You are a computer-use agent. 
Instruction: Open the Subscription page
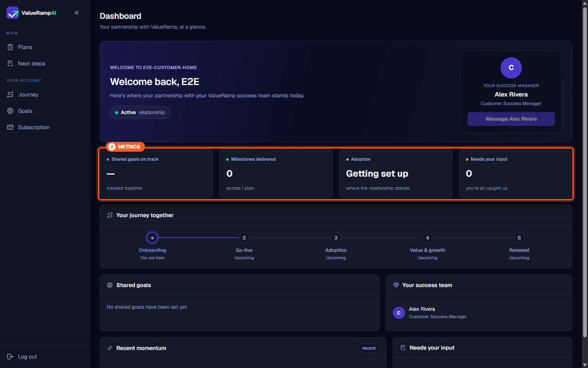click(x=45, y=127)
